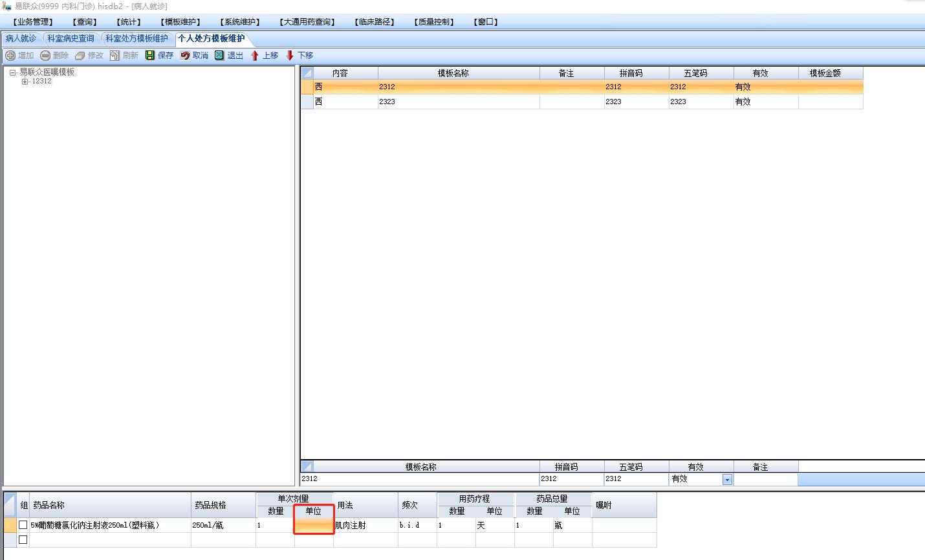The image size is (925, 560).
Task: Click the 用药疗程 group header
Action: click(475, 499)
